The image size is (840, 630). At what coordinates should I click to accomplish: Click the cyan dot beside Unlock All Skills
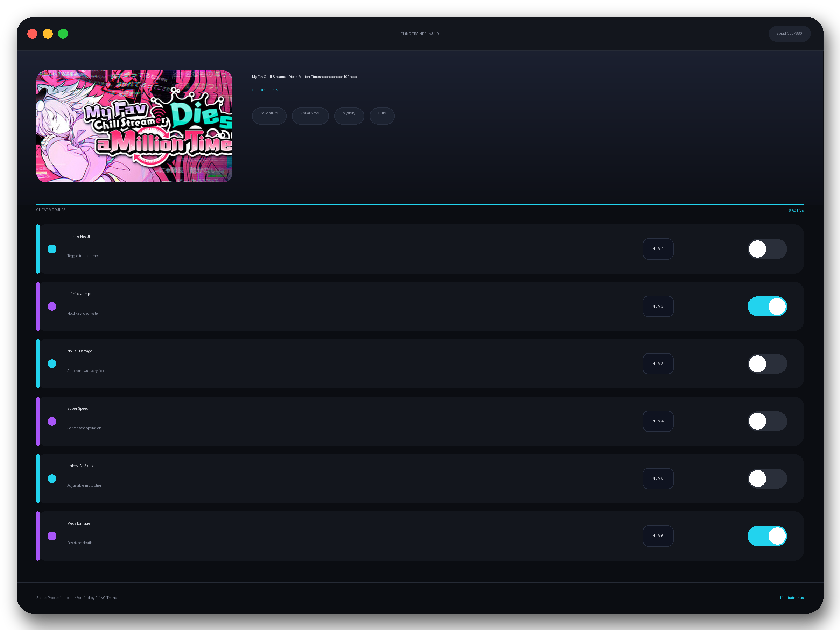(52, 478)
